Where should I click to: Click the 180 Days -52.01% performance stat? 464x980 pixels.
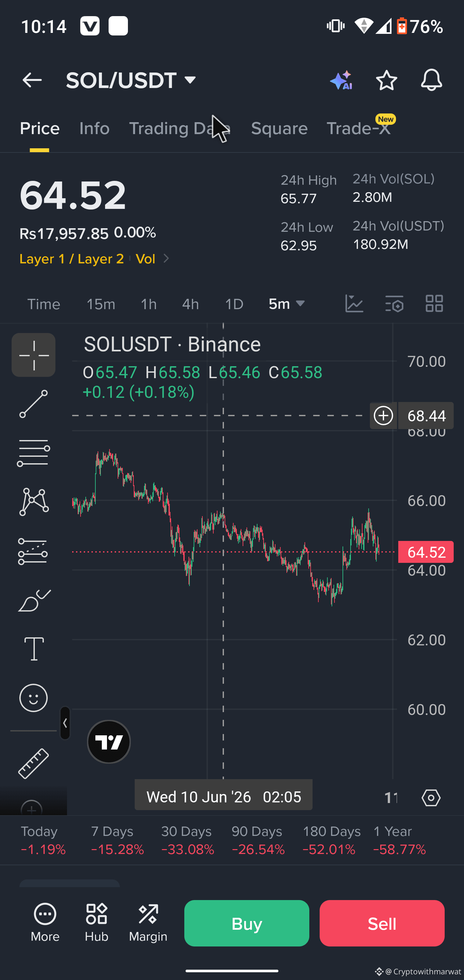[331, 840]
